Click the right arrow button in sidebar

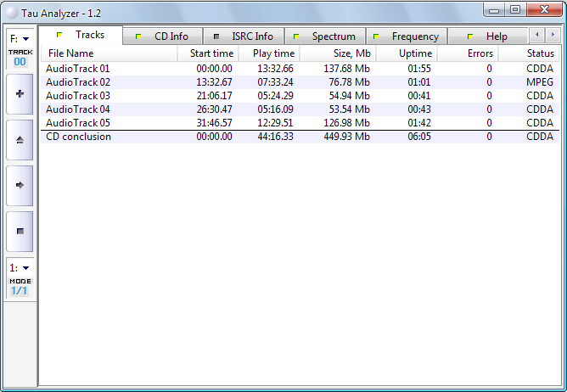[20, 184]
